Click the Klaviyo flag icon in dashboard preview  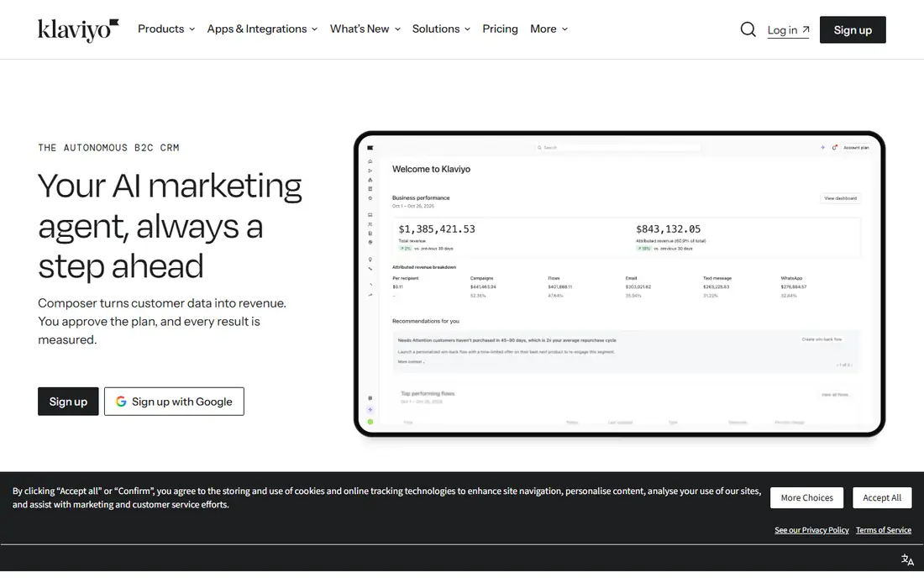coord(370,148)
